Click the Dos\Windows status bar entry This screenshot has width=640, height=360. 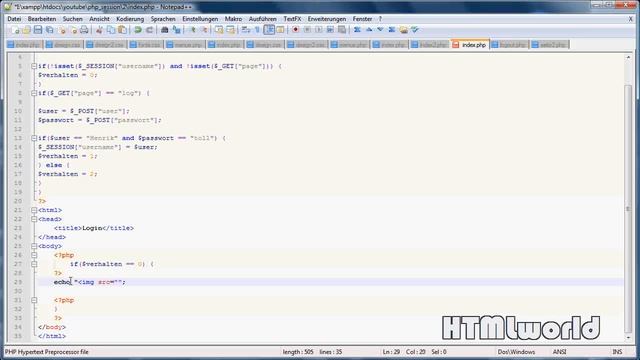click(x=516, y=351)
